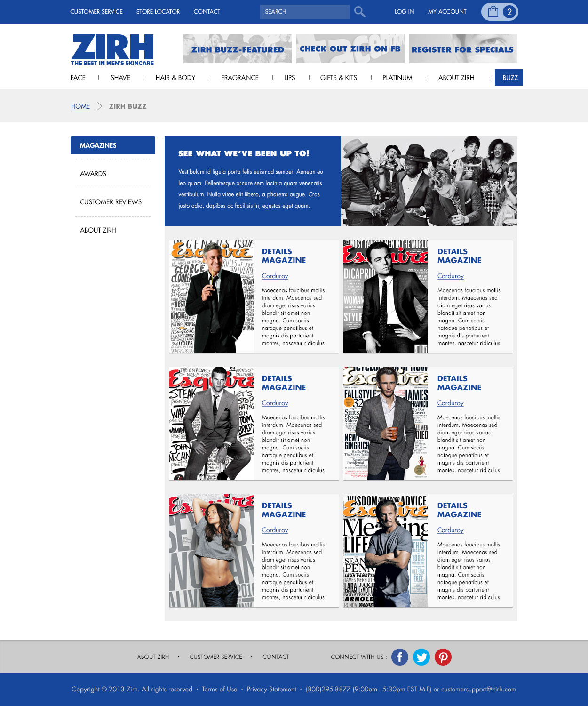
Task: Open Zirh's Facebook page icon
Action: (400, 657)
